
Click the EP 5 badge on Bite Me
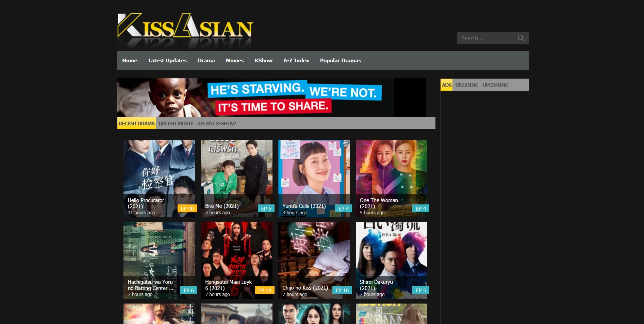pyautogui.click(x=266, y=209)
